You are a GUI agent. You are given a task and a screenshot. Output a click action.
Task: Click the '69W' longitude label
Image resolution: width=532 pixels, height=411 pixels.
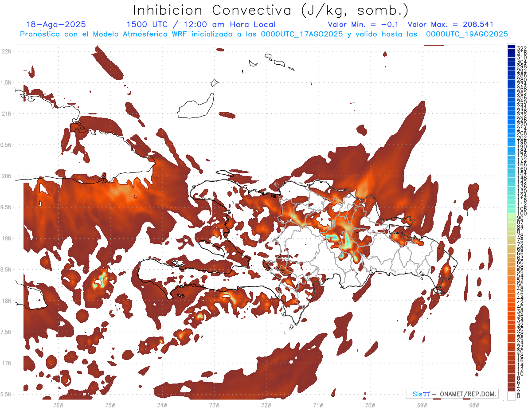pos(422,405)
